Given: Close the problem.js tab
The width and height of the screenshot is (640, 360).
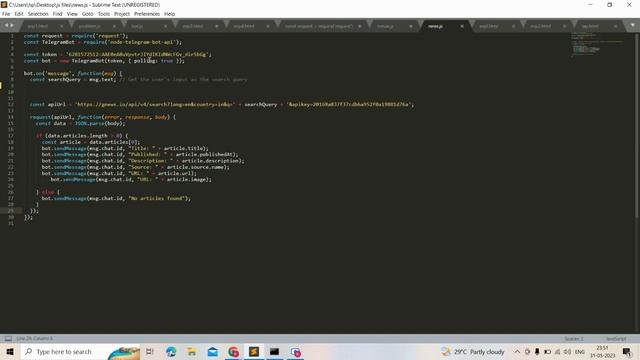Looking at the screenshot, I should click(x=114, y=26).
